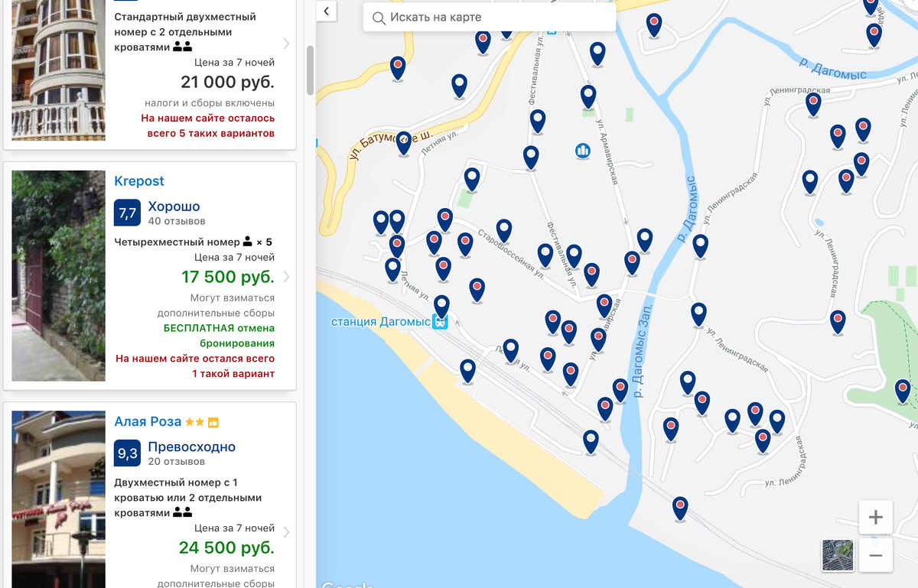This screenshot has height=588, width=918.
Task: Open Алая Роза hotel photo thumbnail
Action: tap(59, 499)
